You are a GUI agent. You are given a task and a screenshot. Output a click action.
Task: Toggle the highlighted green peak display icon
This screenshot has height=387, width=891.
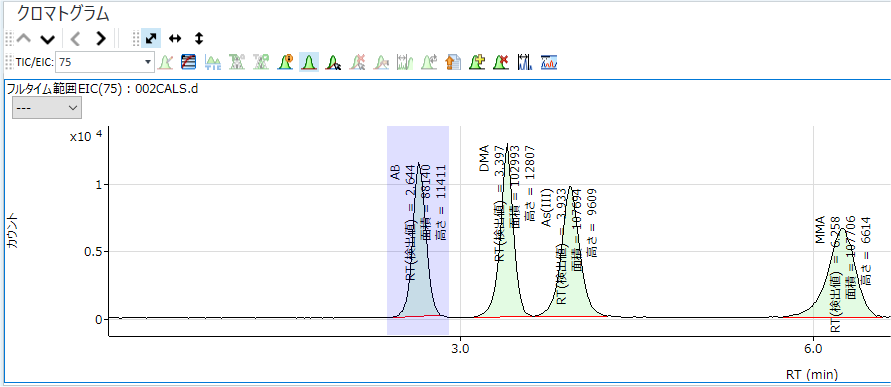pos(309,62)
